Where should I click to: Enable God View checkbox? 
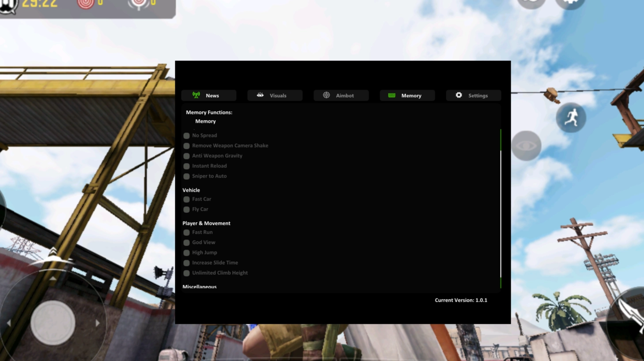click(186, 243)
